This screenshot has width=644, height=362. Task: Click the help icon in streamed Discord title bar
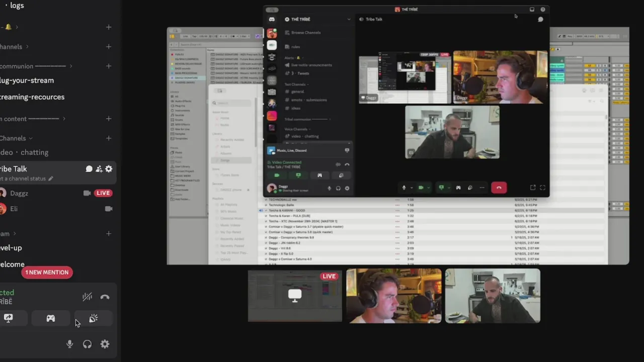pos(543,10)
